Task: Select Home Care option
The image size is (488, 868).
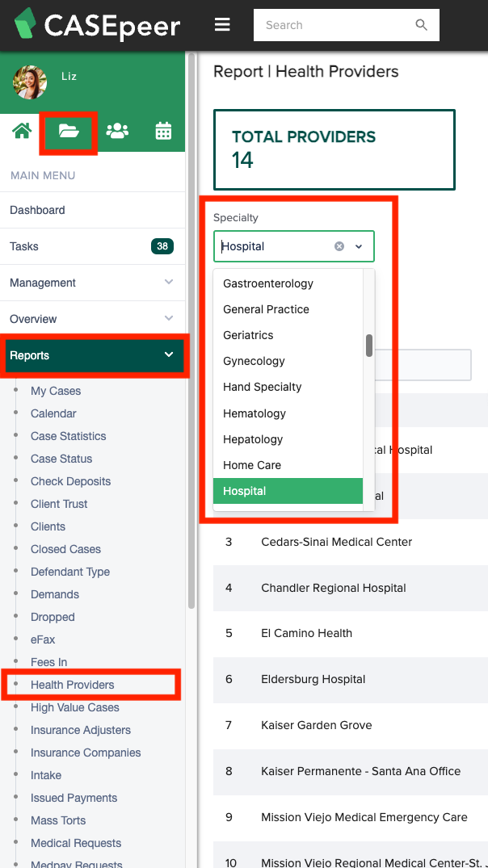Action: point(288,466)
